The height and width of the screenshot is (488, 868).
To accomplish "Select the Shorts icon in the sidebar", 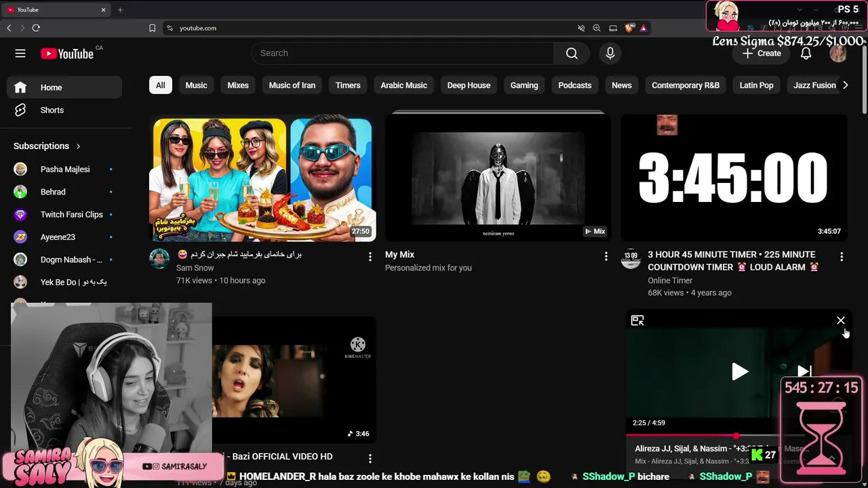I will [20, 110].
